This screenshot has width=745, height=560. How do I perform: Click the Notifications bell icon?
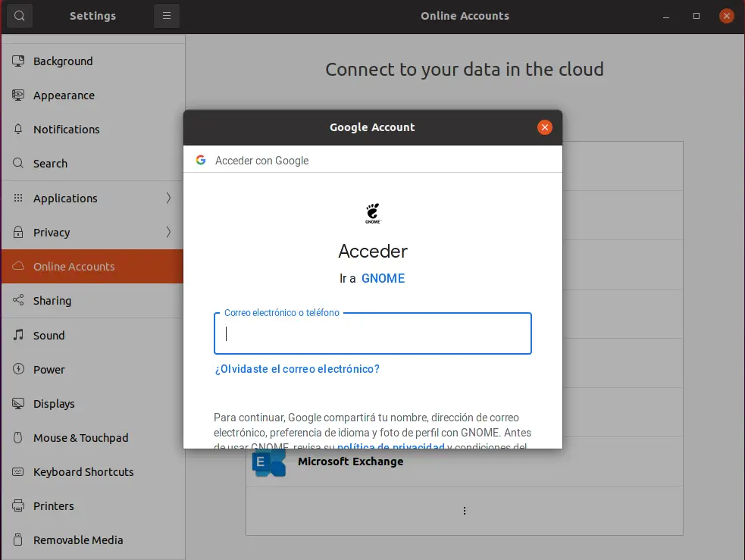tap(18, 129)
